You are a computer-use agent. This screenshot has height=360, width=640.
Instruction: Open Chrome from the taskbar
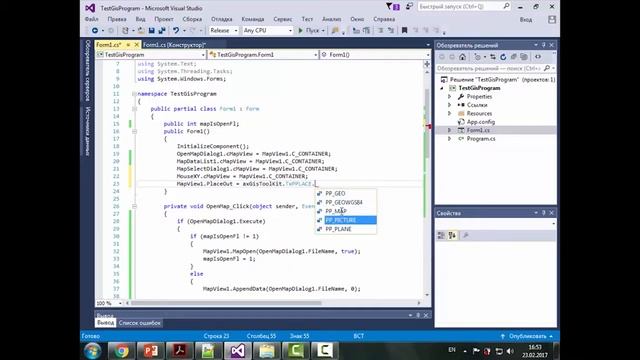pos(121,351)
